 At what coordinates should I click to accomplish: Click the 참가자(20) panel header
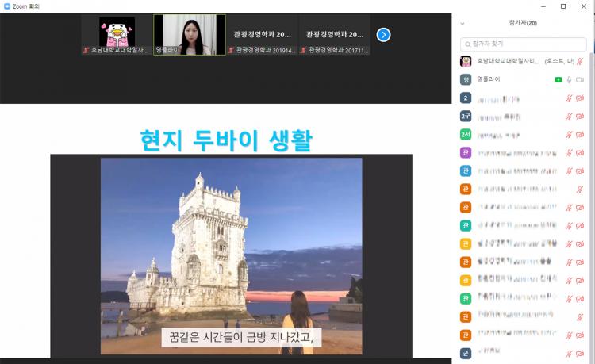click(x=522, y=23)
